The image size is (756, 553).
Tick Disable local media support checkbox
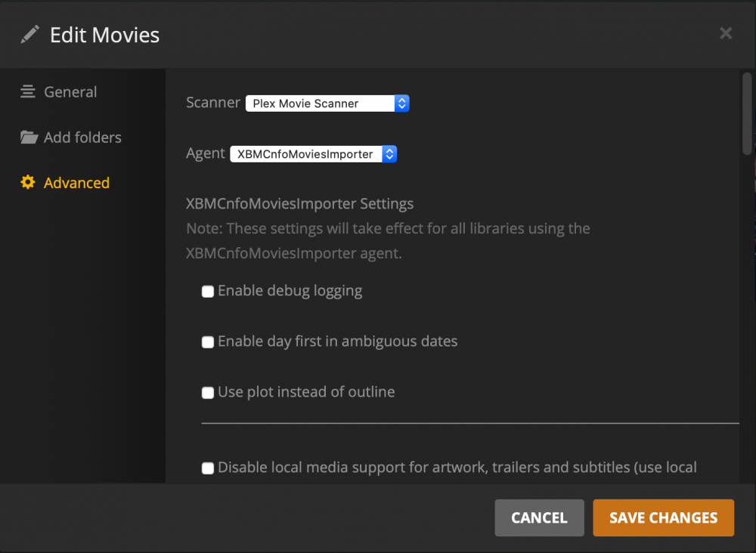tap(208, 468)
